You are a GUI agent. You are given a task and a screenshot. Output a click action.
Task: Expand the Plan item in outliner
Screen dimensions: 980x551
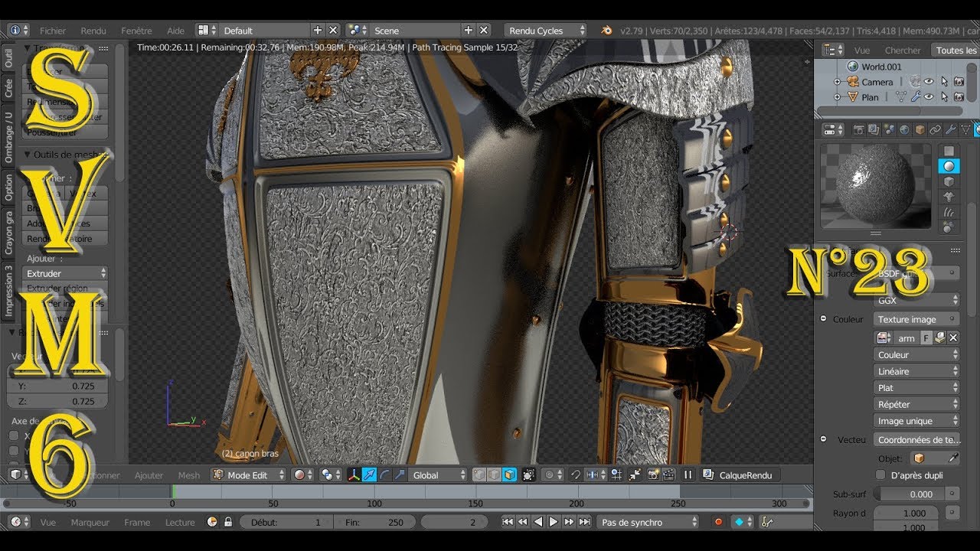tap(837, 97)
